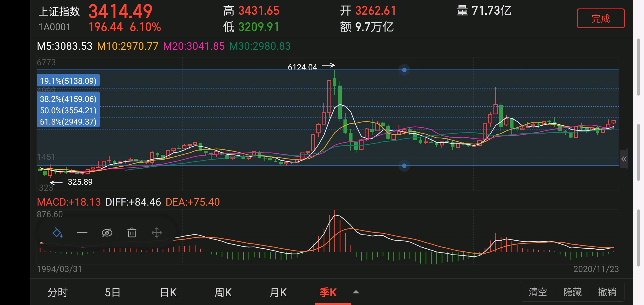The width and height of the screenshot is (644, 305).
Task: Click the point change 196.44
Action: pyautogui.click(x=106, y=27)
